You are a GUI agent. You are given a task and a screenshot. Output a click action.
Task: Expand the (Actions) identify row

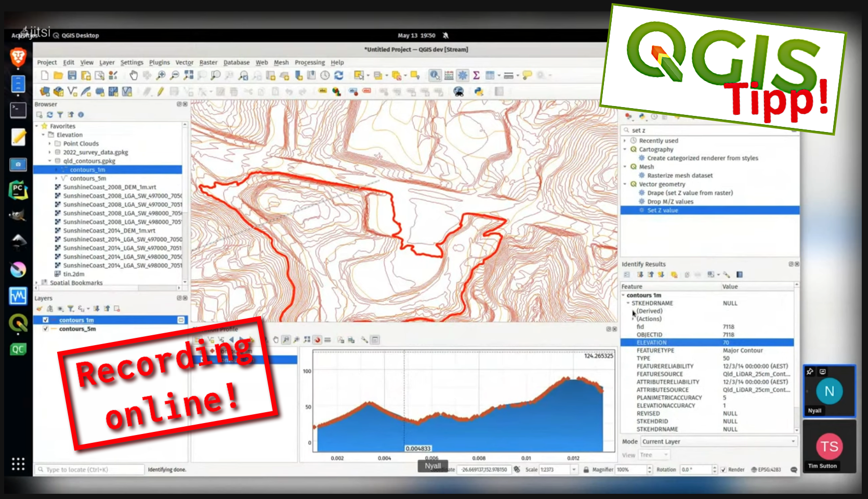click(633, 319)
